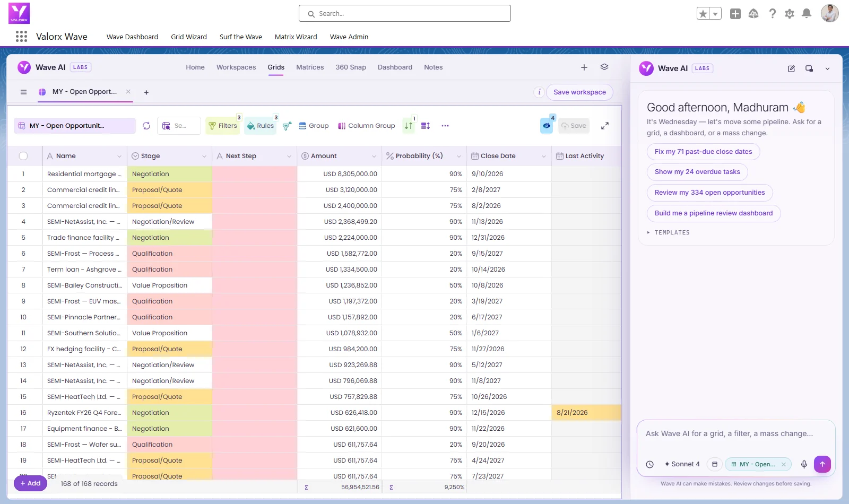Click the Group button
This screenshot has height=504, width=849.
click(314, 126)
